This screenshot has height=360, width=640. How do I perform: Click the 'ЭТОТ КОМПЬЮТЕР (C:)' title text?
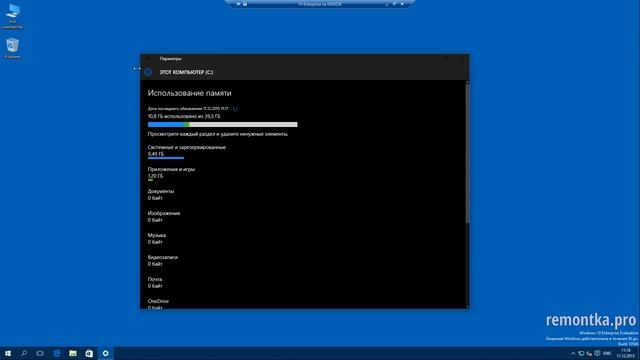pos(186,72)
